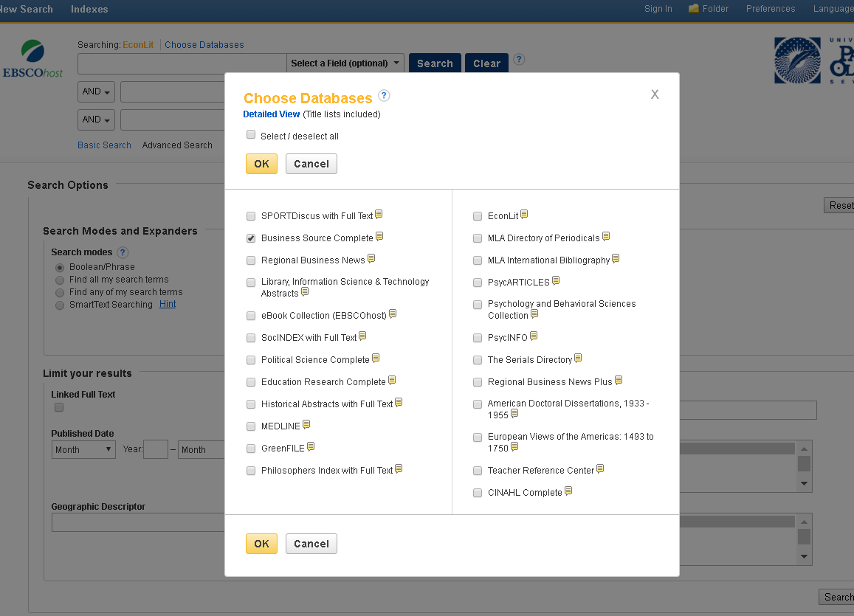Open the info note icon beside Political Science Complete
The height and width of the screenshot is (616, 854).
point(376,358)
